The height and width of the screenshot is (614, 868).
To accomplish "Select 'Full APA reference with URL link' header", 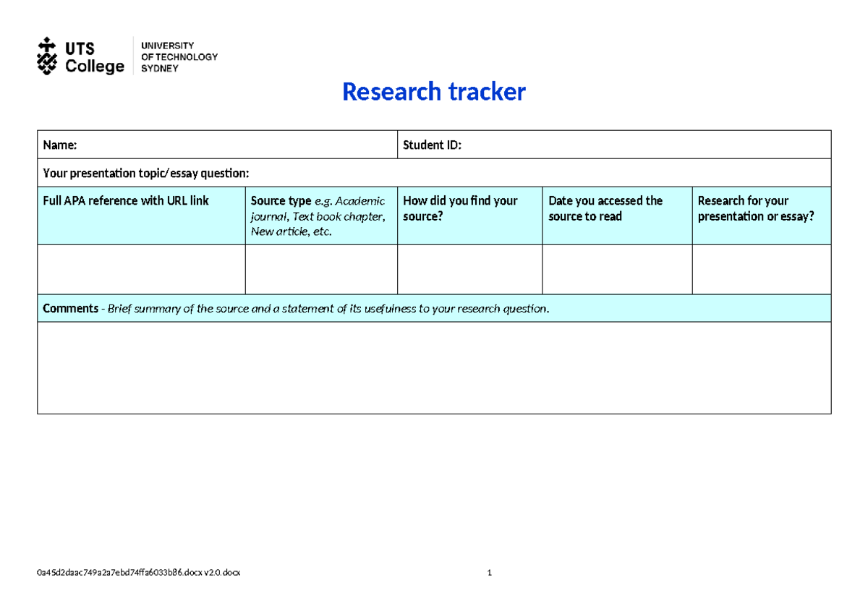I will coord(142,216).
